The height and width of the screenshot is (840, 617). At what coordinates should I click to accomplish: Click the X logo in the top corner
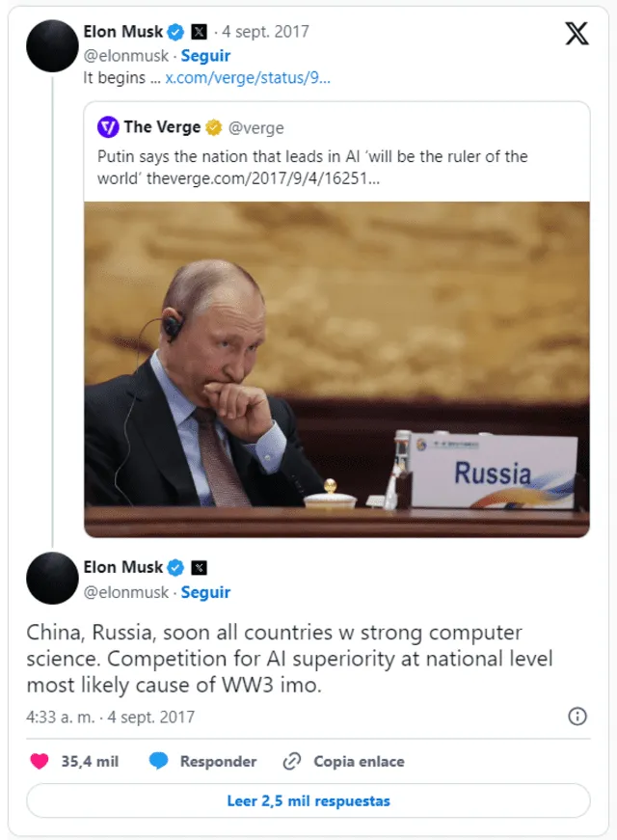pyautogui.click(x=577, y=32)
